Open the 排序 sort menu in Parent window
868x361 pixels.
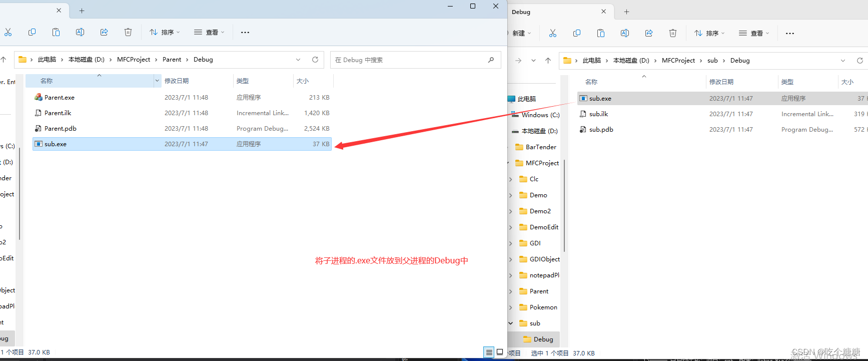coord(165,32)
